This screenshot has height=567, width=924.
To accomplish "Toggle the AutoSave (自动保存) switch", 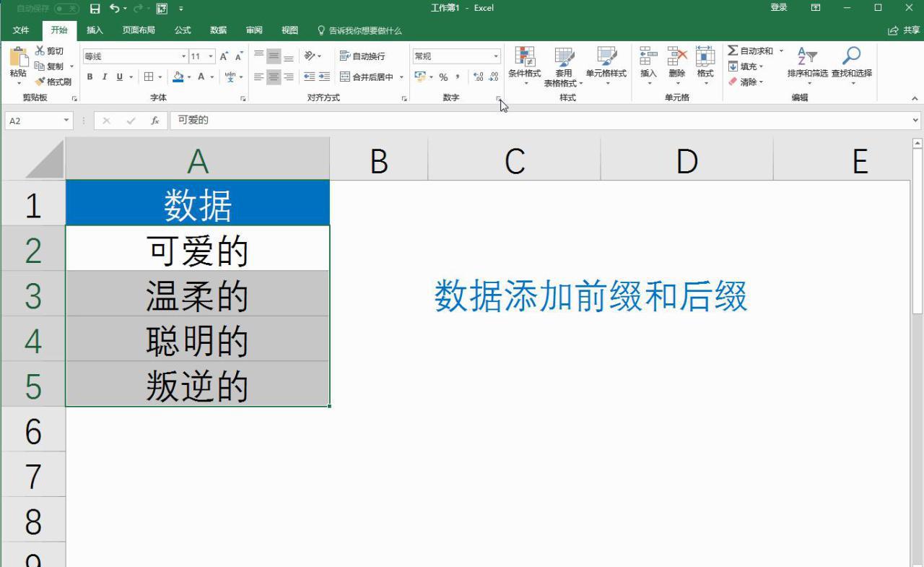I will [67, 8].
